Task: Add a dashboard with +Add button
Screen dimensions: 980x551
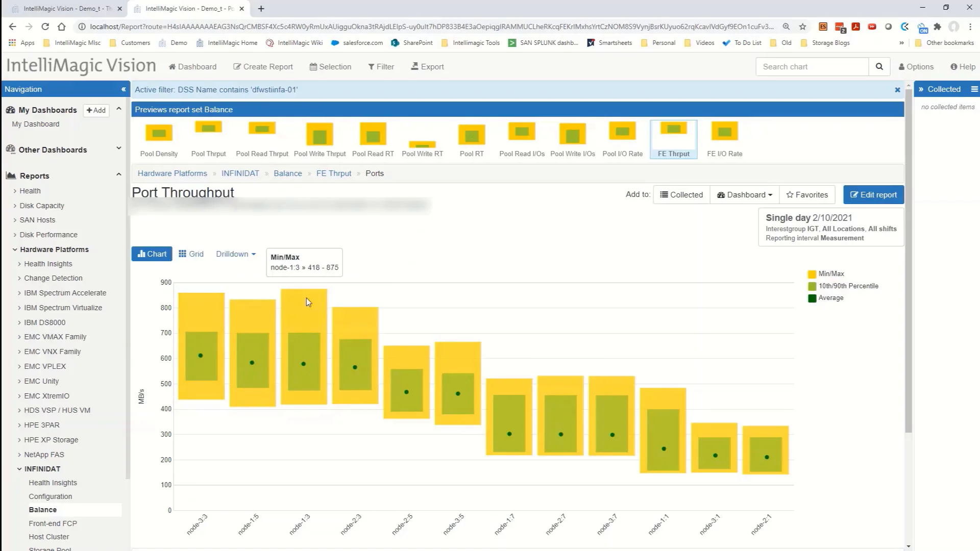Action: [96, 110]
